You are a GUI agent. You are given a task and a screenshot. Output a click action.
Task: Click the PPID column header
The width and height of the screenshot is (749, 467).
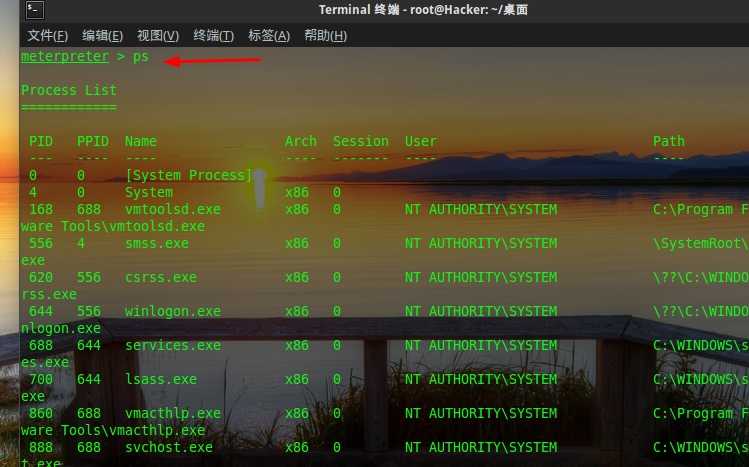93,141
